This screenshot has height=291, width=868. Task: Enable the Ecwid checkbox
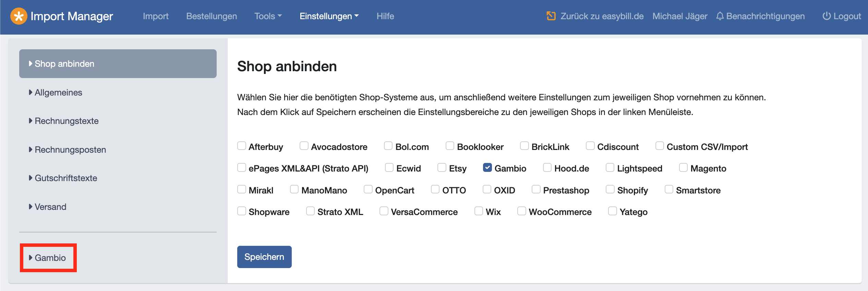(389, 167)
